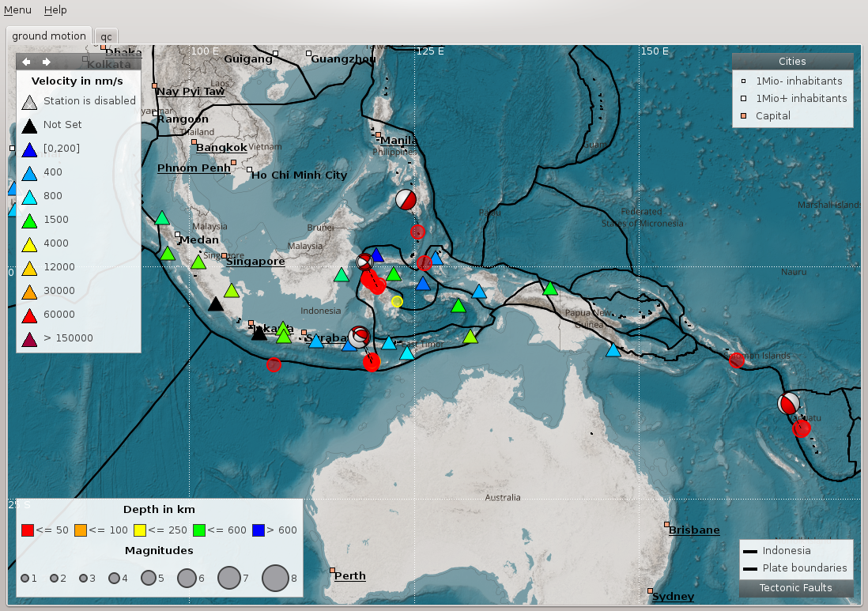This screenshot has width=868, height=611.
Task: Open the Menu dropdown in the menu bar
Action: coord(17,9)
